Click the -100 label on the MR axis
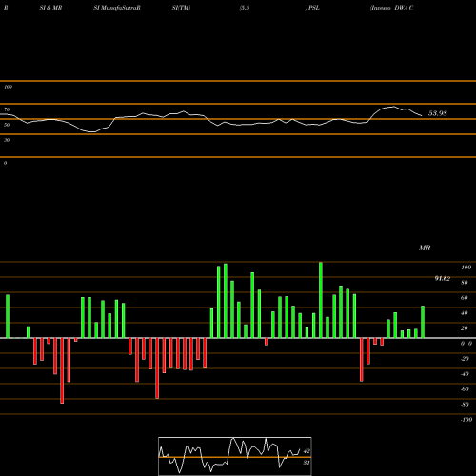 [x=466, y=420]
